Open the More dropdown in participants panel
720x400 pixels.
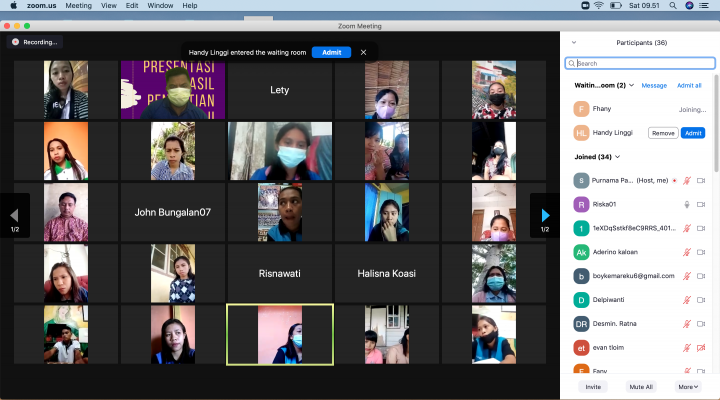click(688, 387)
